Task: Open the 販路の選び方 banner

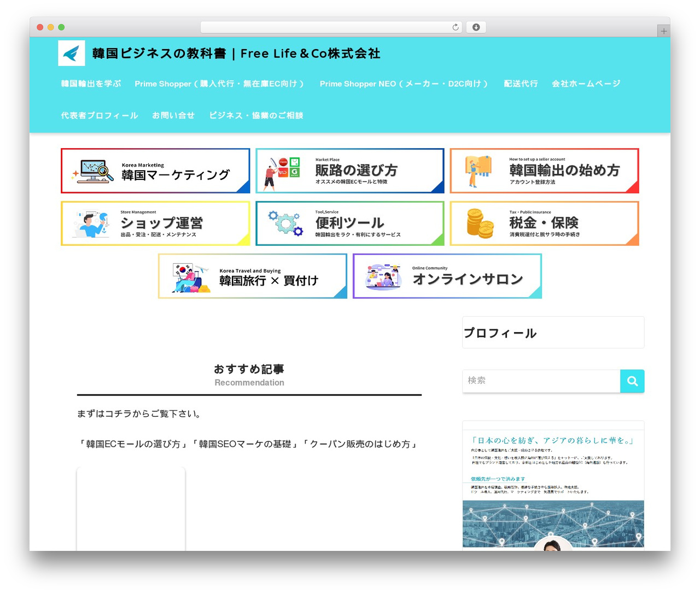Action: (x=350, y=171)
